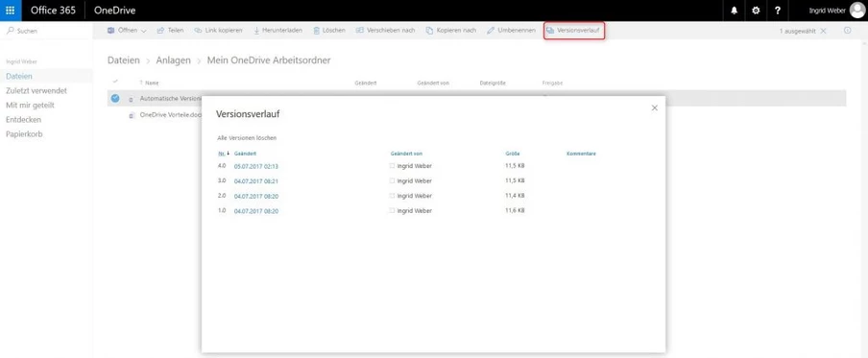Open Ingrid Weber's account avatar
This screenshot has height=358, width=868.
pos(856,11)
